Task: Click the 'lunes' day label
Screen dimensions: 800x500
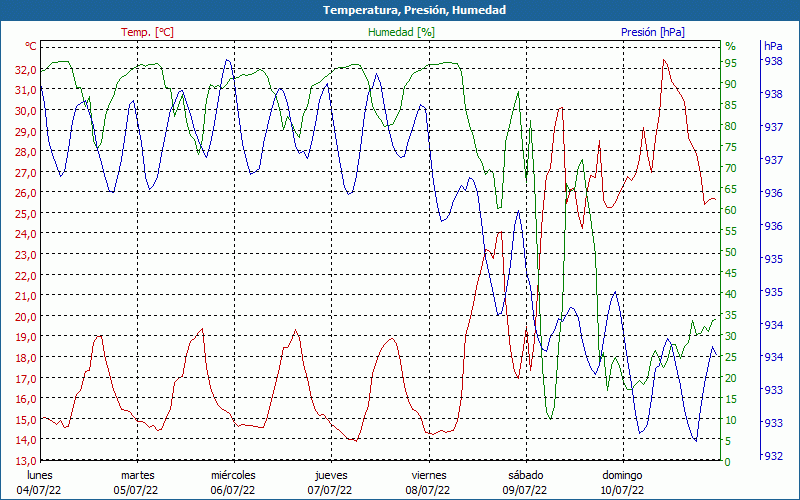Action: click(x=40, y=476)
